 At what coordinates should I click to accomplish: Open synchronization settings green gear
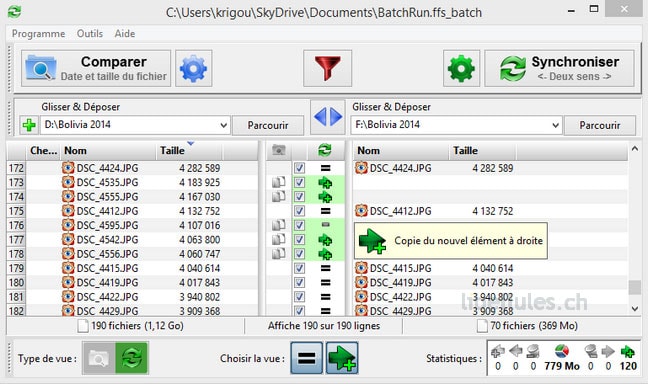click(461, 69)
